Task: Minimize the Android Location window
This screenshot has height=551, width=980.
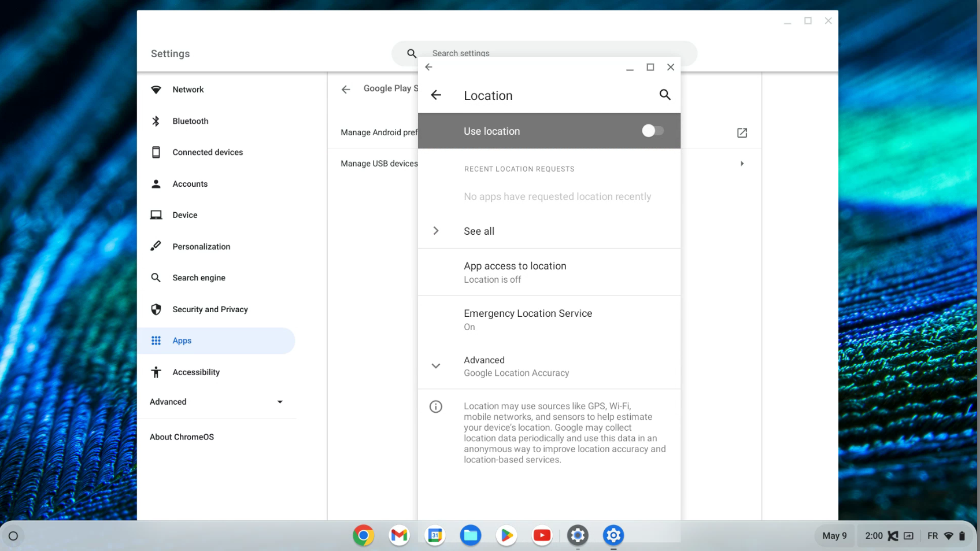Action: tap(630, 68)
